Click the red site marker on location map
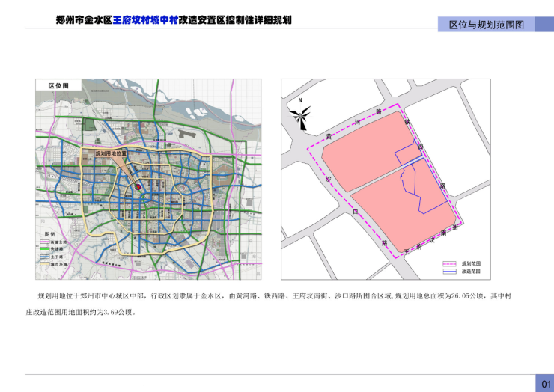This screenshot has width=554, height=392. tap(138, 187)
